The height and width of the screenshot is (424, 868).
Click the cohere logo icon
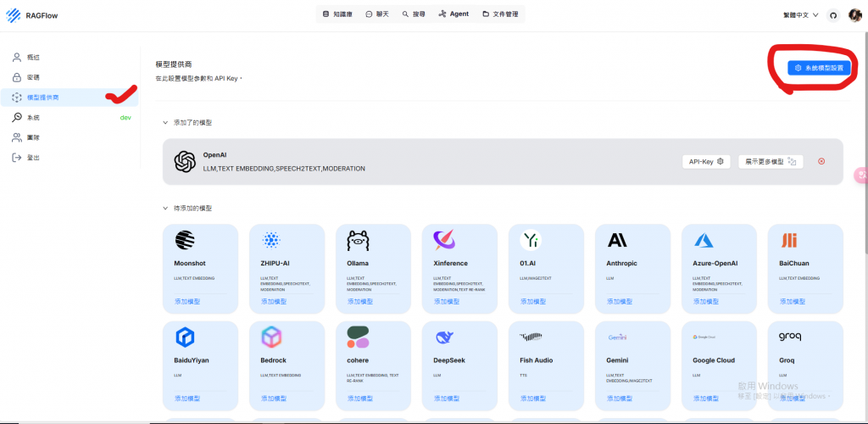358,337
